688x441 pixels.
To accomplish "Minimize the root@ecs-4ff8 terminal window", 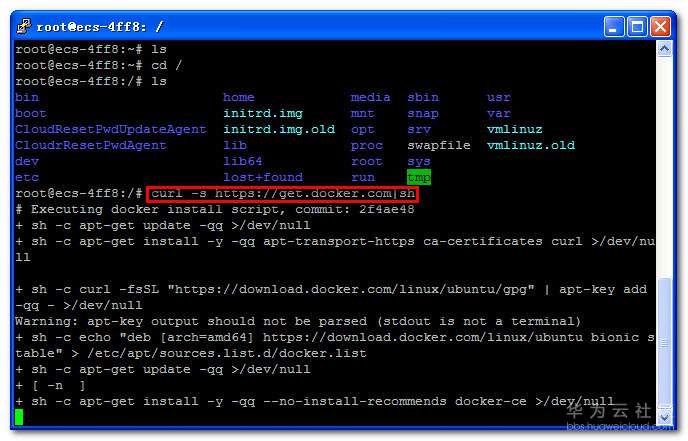I will 614,27.
